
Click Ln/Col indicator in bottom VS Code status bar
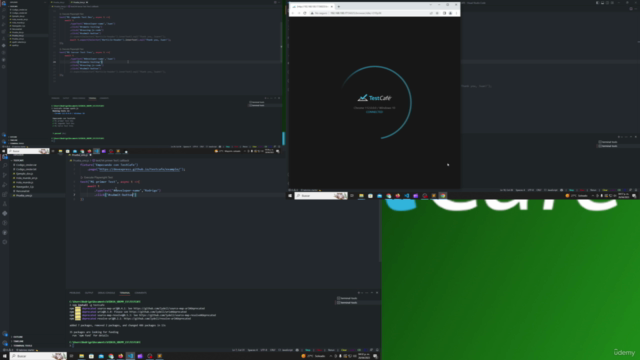click(x=238, y=350)
